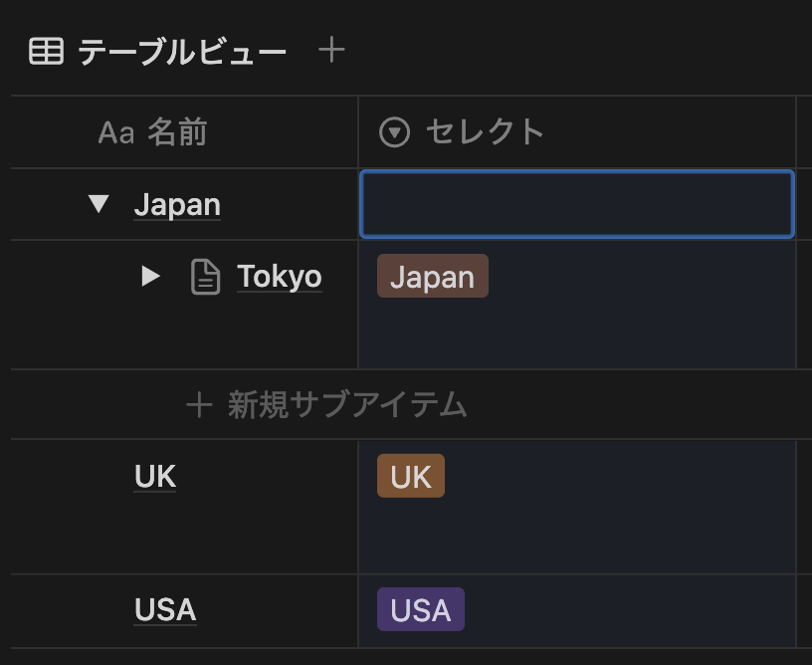The width and height of the screenshot is (812, 665).
Task: Click the orange UK select tag
Action: pyautogui.click(x=410, y=477)
